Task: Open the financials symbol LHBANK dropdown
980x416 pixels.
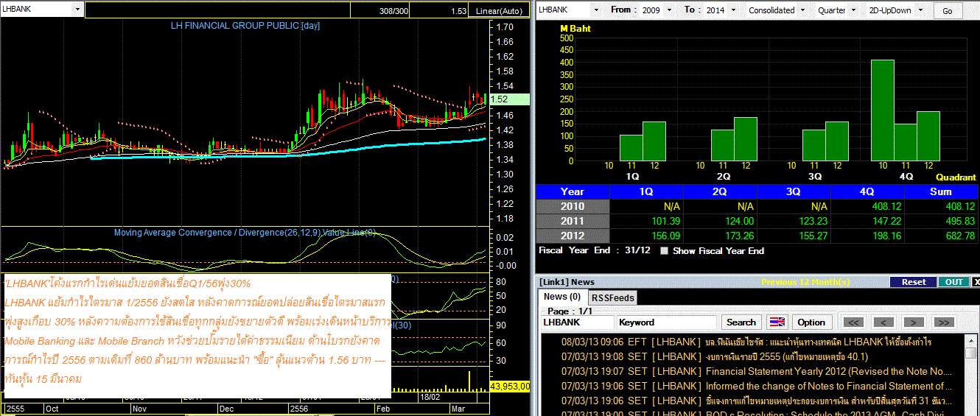Action: (595, 10)
